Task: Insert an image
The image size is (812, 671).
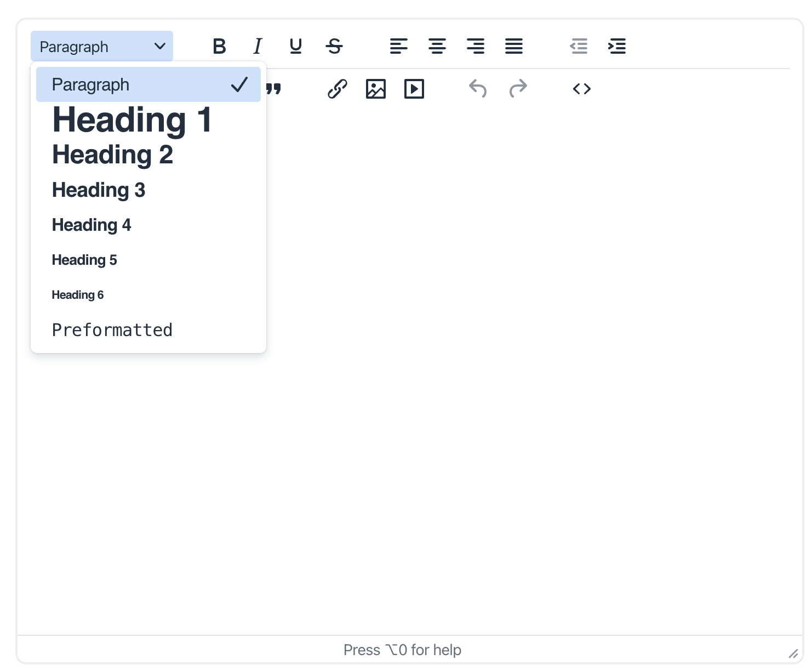Action: pos(376,89)
